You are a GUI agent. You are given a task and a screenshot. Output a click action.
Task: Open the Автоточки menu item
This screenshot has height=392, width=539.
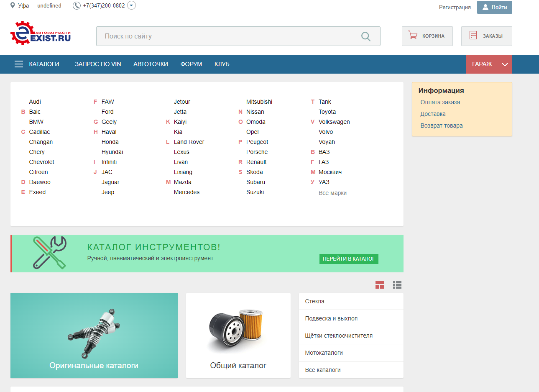pyautogui.click(x=151, y=64)
